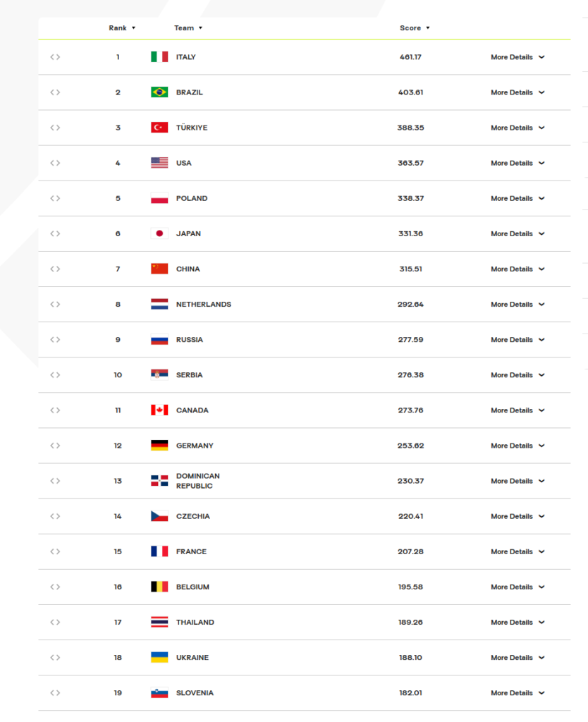Screen dimensions: 588x722
Task: Sort table by Team column
Action: click(x=188, y=28)
